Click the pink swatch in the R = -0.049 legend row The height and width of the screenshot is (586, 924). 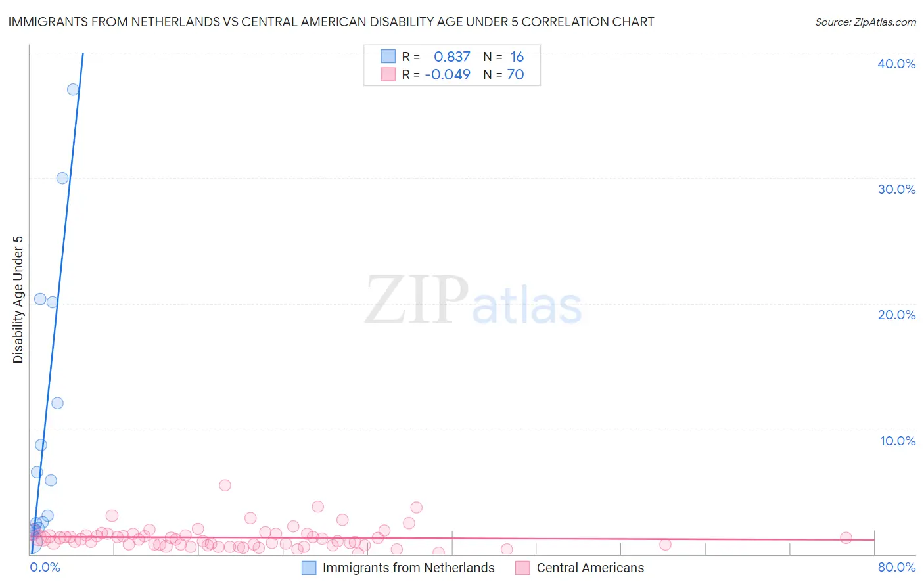pyautogui.click(x=388, y=74)
